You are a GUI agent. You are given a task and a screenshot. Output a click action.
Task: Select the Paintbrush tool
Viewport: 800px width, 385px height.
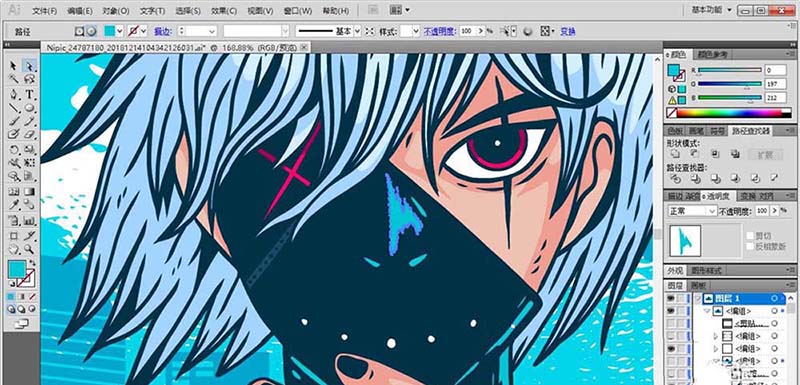pyautogui.click(x=14, y=121)
